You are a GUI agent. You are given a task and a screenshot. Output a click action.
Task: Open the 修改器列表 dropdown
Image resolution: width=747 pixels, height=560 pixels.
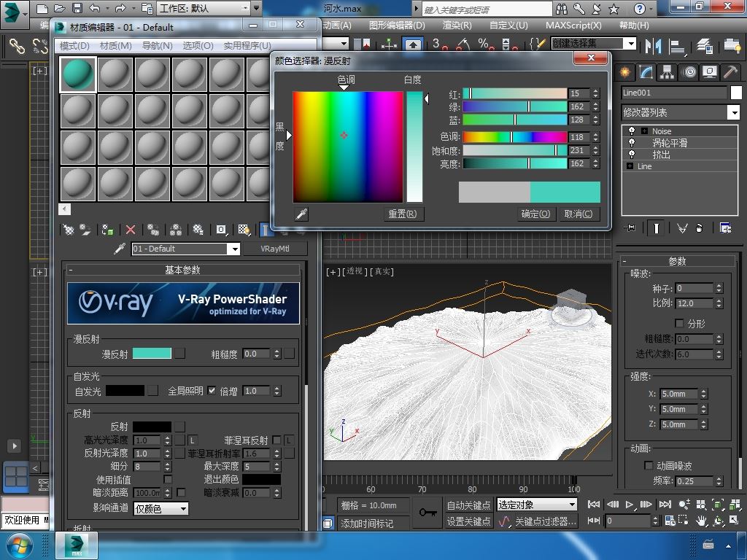click(733, 112)
